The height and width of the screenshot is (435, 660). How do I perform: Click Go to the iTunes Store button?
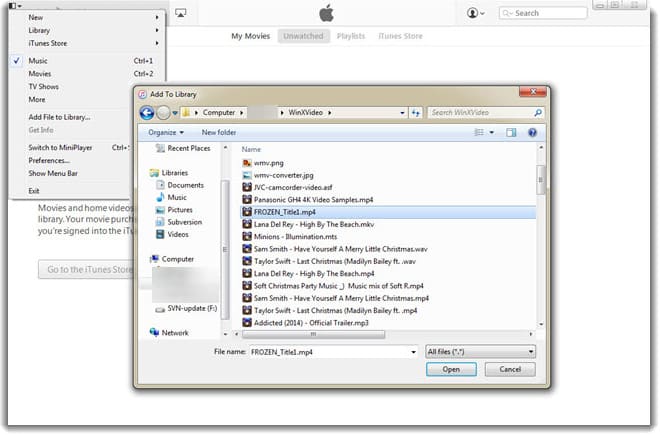coord(86,270)
